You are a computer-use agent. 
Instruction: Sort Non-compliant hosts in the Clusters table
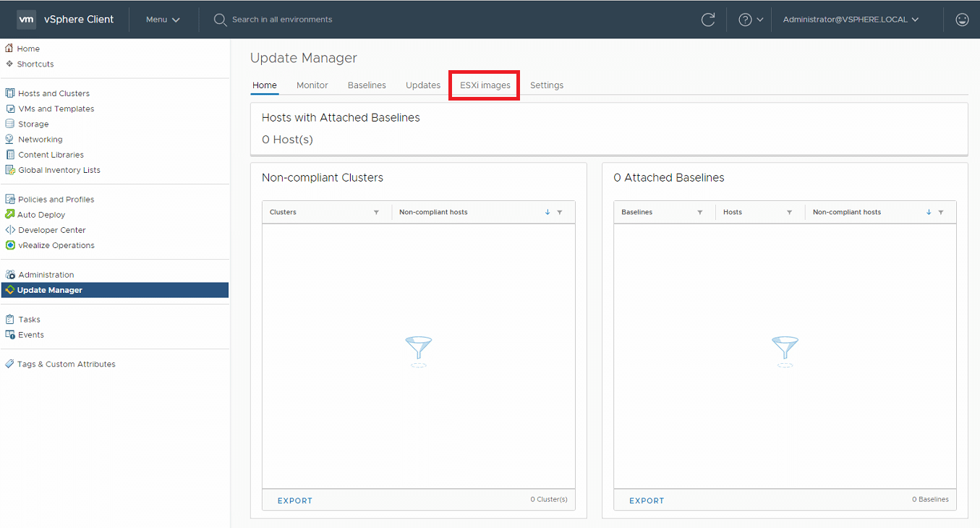pos(547,212)
